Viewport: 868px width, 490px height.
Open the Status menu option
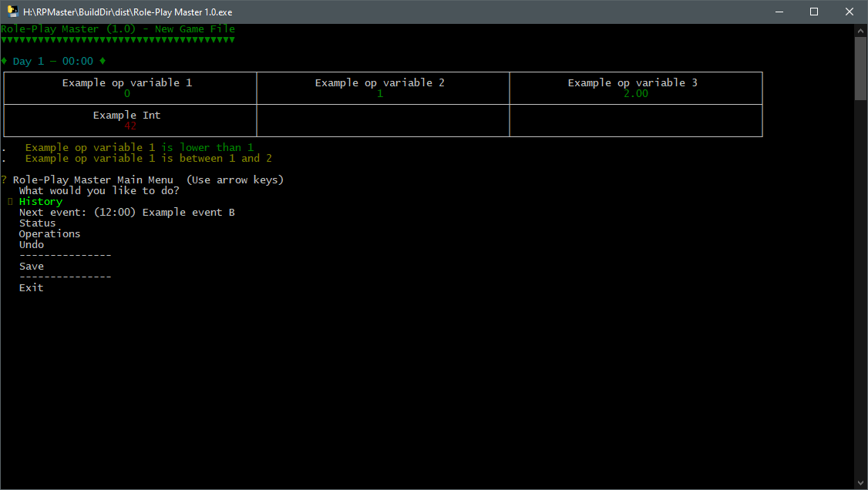(37, 223)
